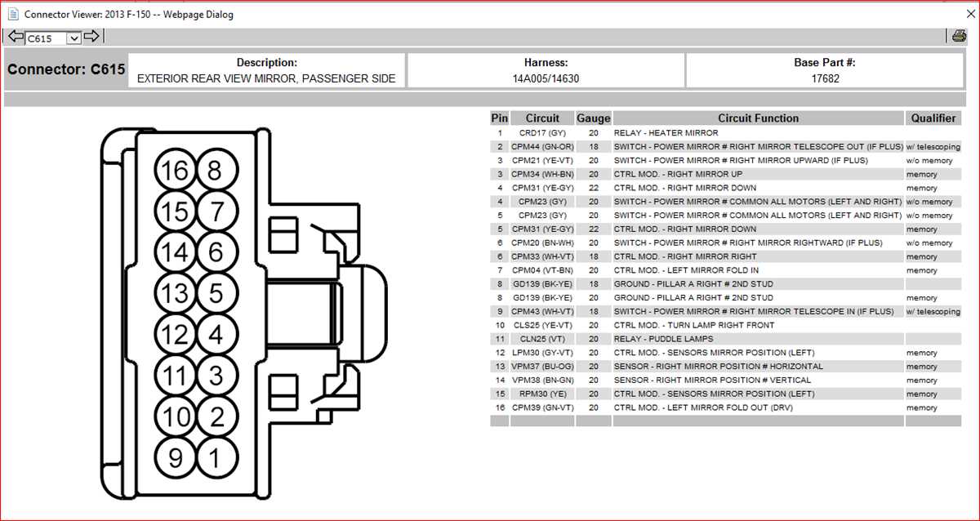Click CTRL MOD. - RIGHT MIRROR UP text
Screen dimensions: 980x521
[x=678, y=174]
